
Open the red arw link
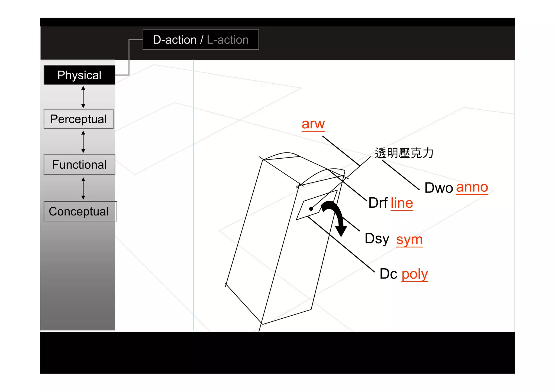pos(313,124)
